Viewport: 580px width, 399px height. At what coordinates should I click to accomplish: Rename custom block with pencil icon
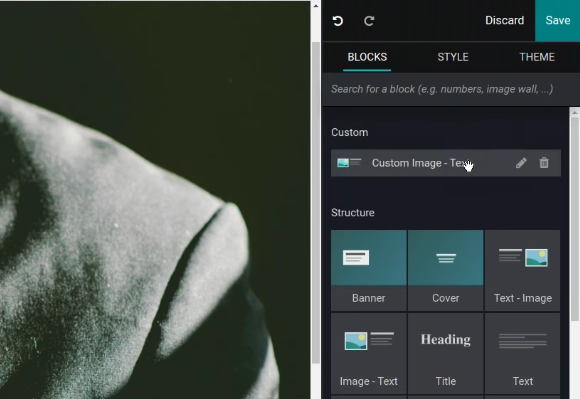pos(521,163)
